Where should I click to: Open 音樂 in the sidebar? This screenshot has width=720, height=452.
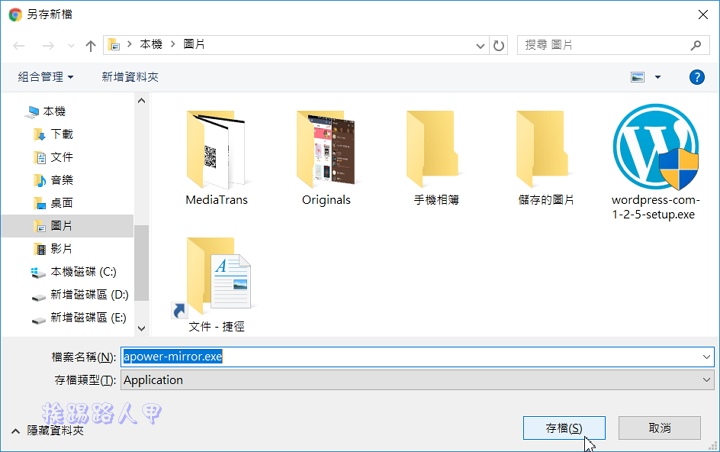pos(53,180)
